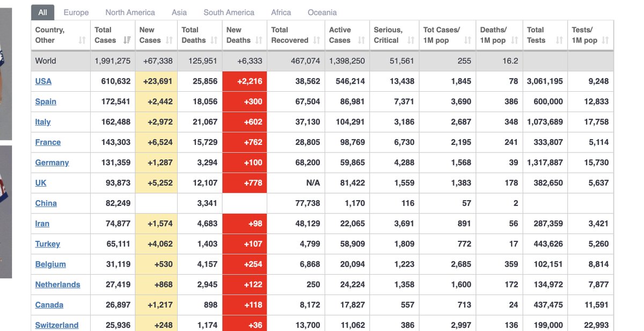The width and height of the screenshot is (644, 331).
Task: Click USA total tests 3,061,195
Action: (545, 82)
